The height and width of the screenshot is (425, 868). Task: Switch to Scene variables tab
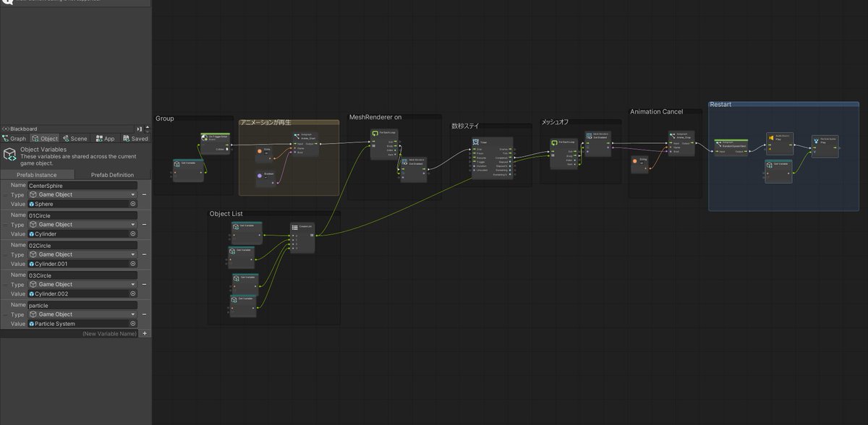[x=75, y=139]
